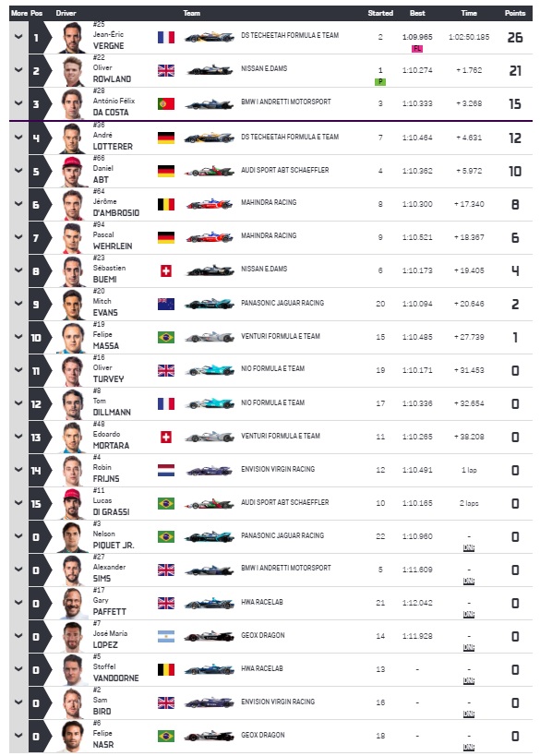Sort by the Started column header
This screenshot has width=540, height=756.
(x=380, y=13)
